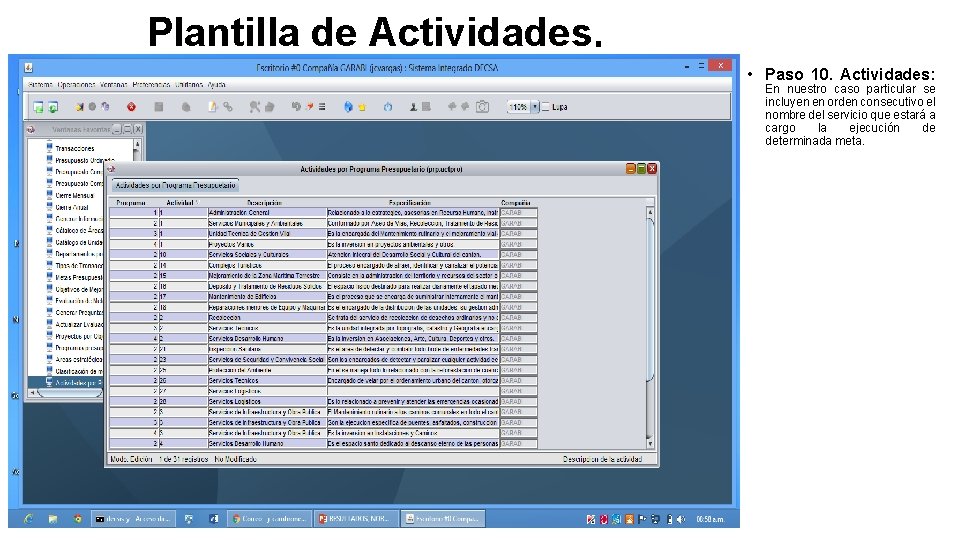Image resolution: width=960 pixels, height=540 pixels.
Task: Open the Sistema menu
Action: click(40, 84)
